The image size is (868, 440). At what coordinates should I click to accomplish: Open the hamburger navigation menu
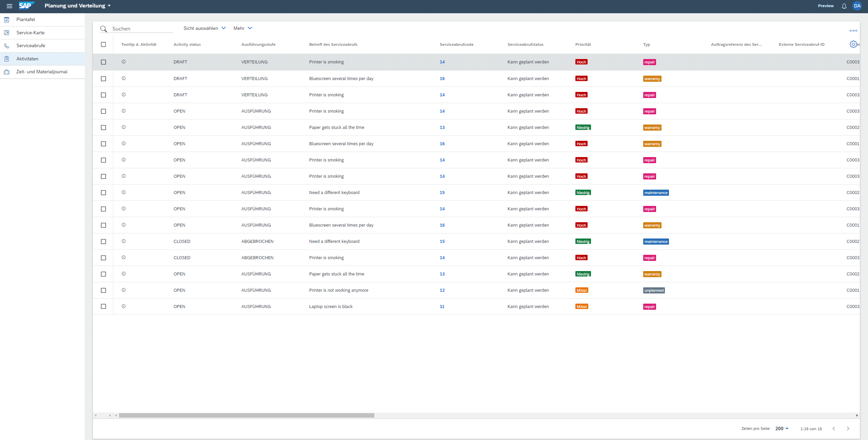(9, 6)
